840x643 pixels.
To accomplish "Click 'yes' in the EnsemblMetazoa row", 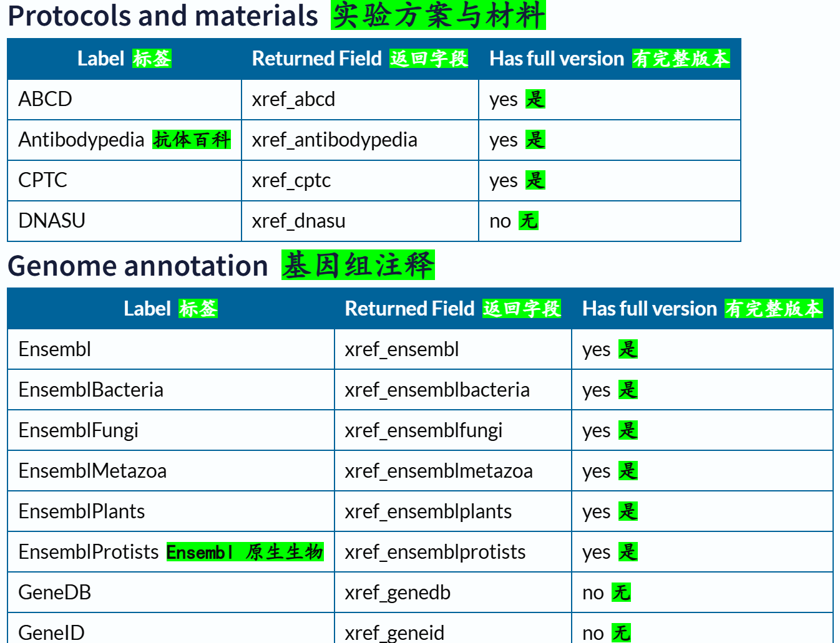I will (597, 471).
